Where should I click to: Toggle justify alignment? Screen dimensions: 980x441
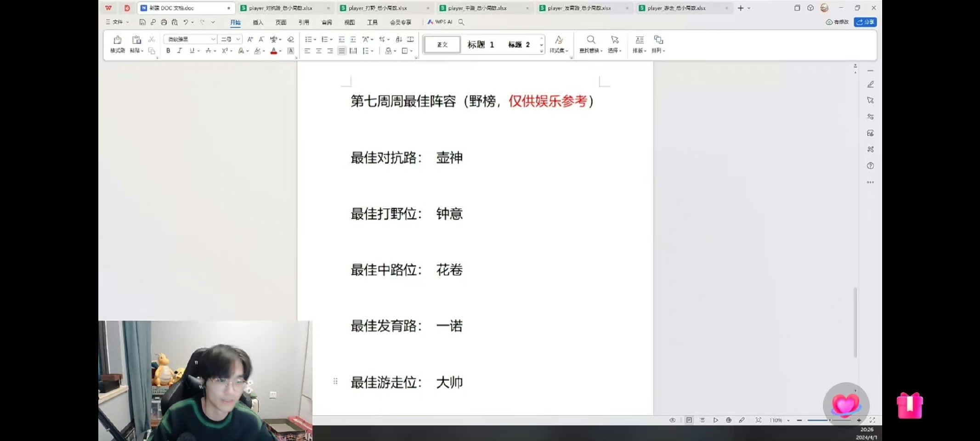[341, 51]
